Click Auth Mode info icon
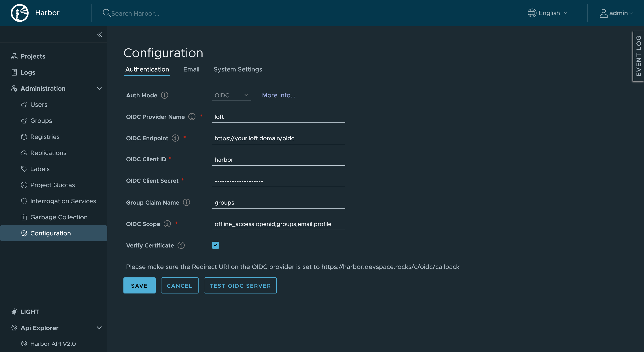The height and width of the screenshot is (352, 644). [165, 95]
